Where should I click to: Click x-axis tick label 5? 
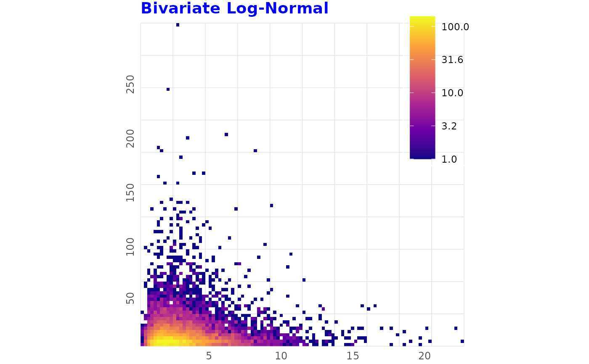(209, 356)
